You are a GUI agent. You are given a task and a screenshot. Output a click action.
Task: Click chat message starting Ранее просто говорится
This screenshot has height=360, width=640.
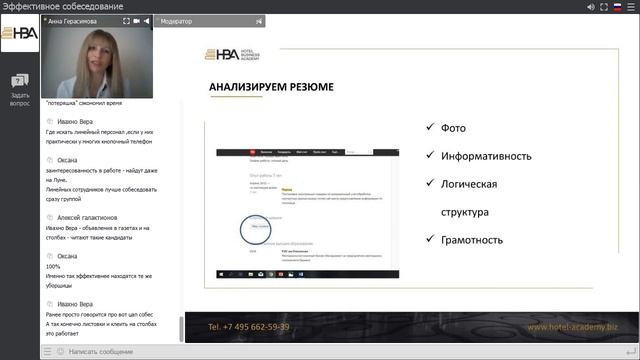pos(101,324)
